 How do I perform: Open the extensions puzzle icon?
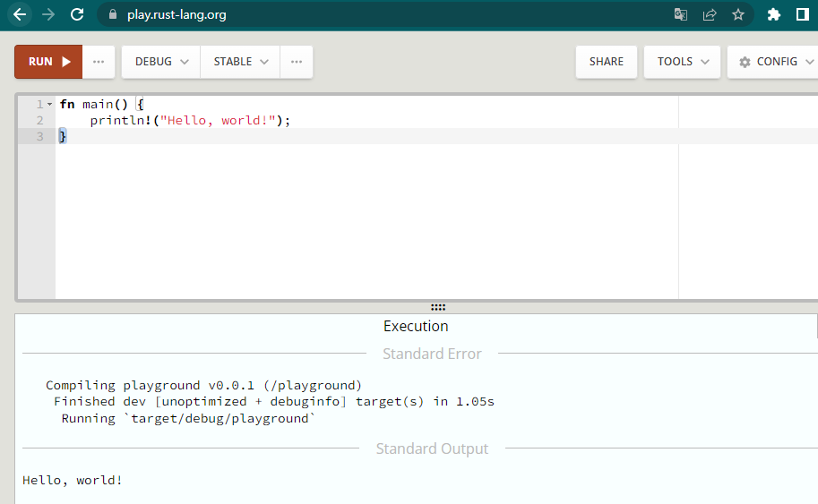[774, 14]
